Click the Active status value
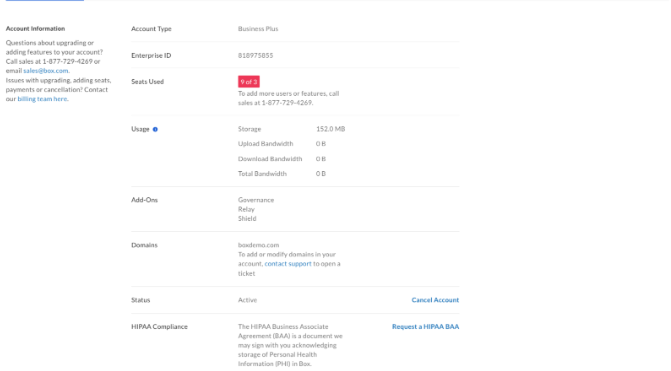Viewport: 671px width, 371px height. [x=247, y=300]
